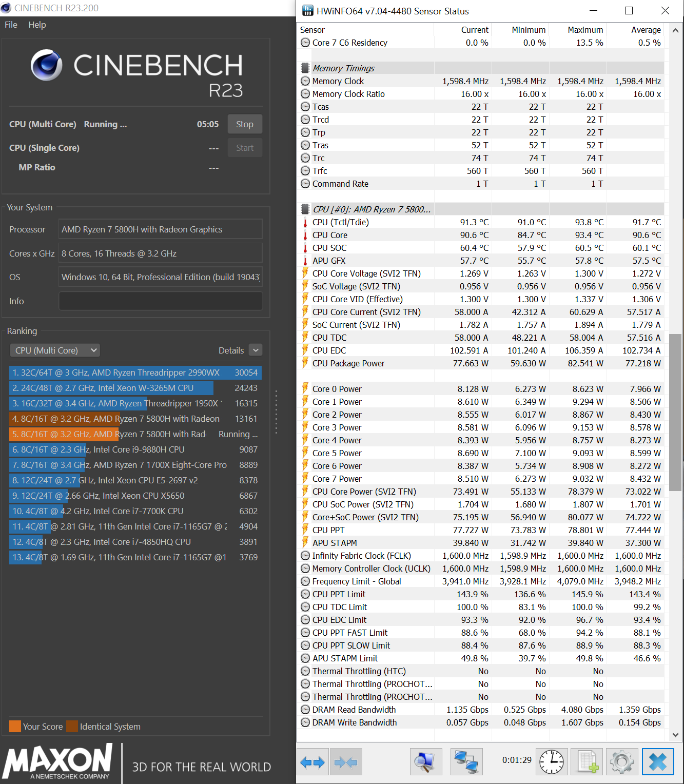Viewport: 684px width, 784px height.
Task: Click HWiNFO expand columns arrows icon
Action: [x=312, y=762]
